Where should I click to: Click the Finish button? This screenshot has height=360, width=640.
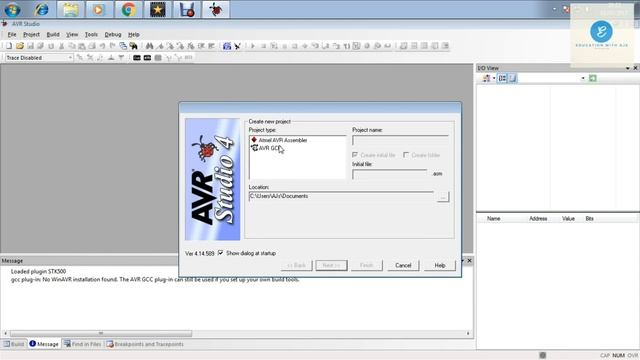coord(367,265)
